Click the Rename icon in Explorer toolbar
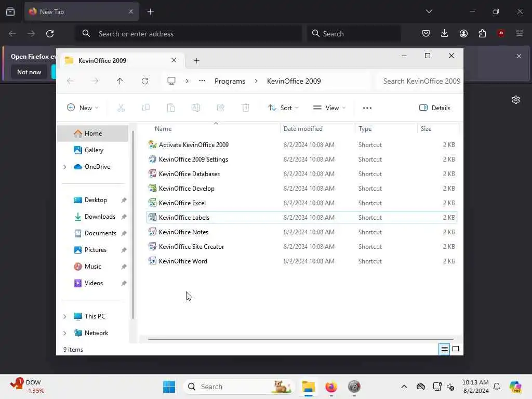 click(x=196, y=108)
